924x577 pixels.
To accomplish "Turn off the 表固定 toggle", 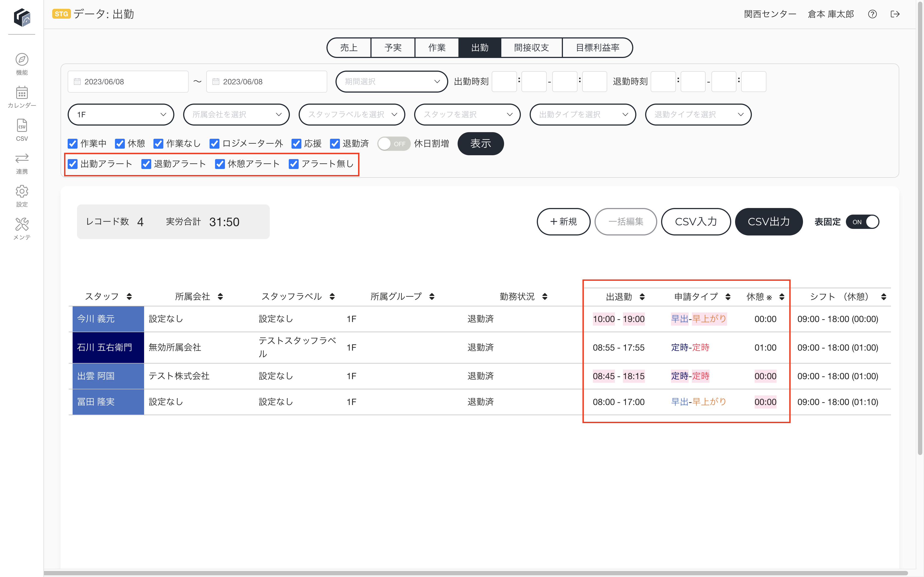I will click(x=862, y=222).
